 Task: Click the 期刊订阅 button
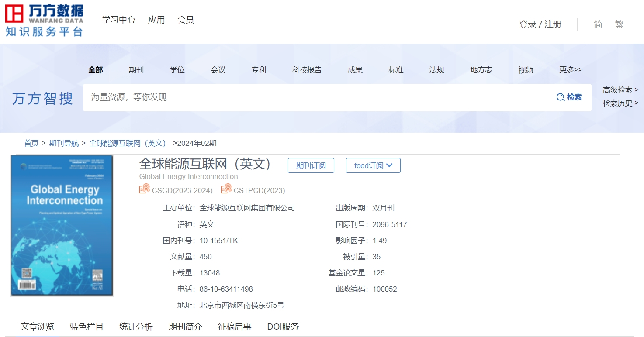coord(311,165)
